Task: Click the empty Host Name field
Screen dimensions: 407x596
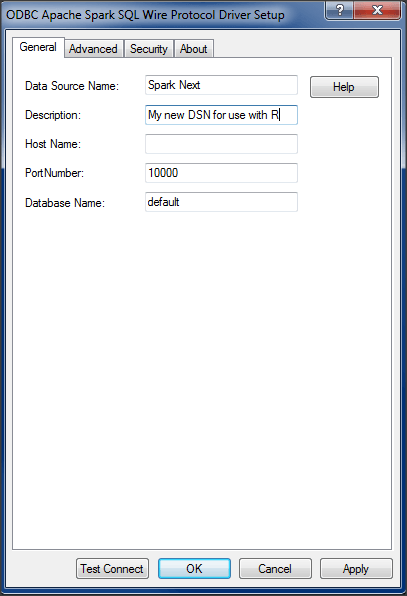Action: pos(221,144)
